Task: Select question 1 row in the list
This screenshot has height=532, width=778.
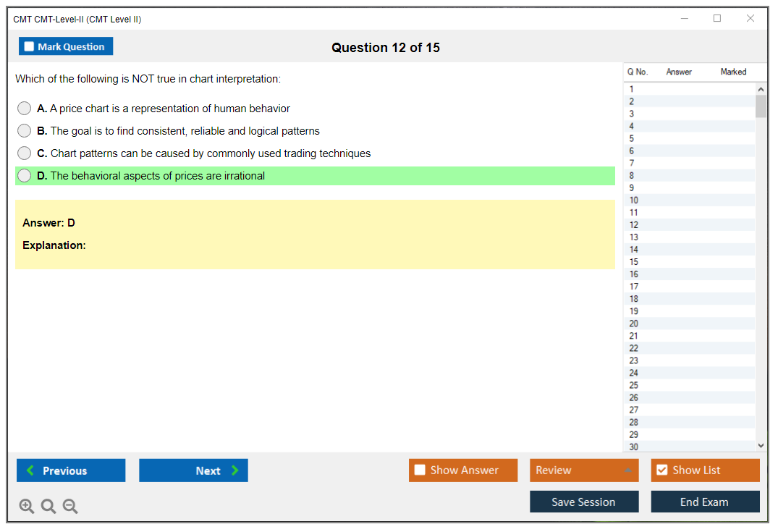Action: pyautogui.click(x=632, y=90)
